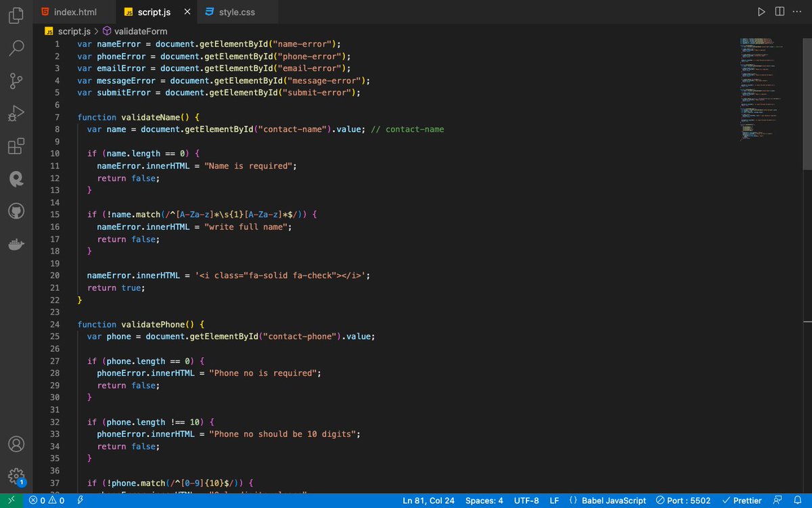Click the name regex on line 15
The width and height of the screenshot is (812, 508).
(x=231, y=214)
